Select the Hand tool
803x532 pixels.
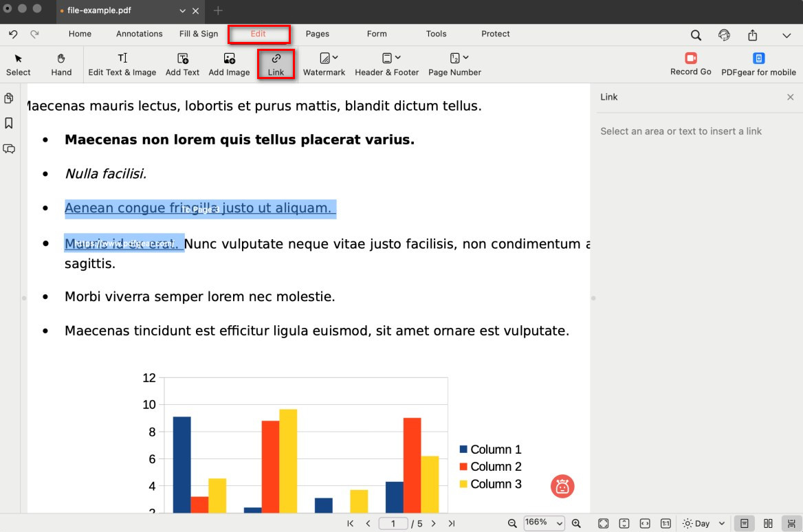pyautogui.click(x=61, y=65)
